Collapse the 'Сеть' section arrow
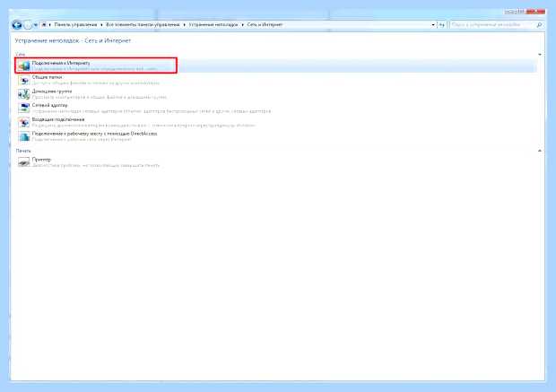This screenshot has height=392, width=556. [x=540, y=55]
